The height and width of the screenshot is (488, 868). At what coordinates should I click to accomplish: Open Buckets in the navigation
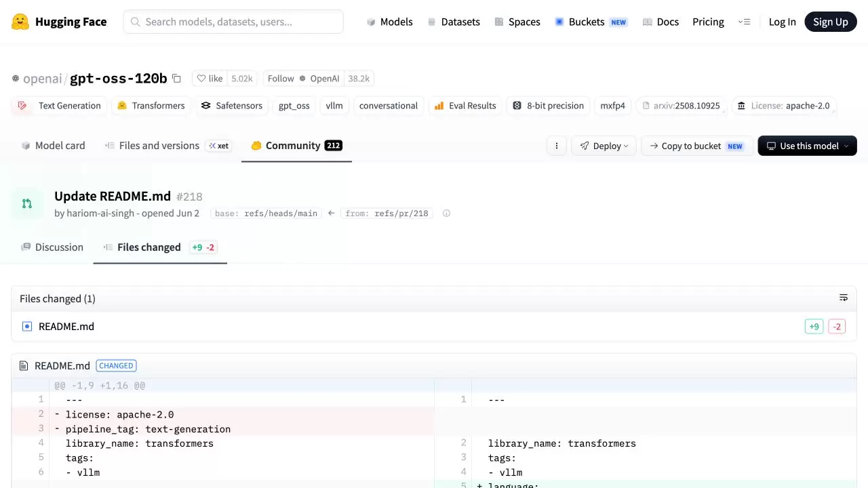point(591,22)
